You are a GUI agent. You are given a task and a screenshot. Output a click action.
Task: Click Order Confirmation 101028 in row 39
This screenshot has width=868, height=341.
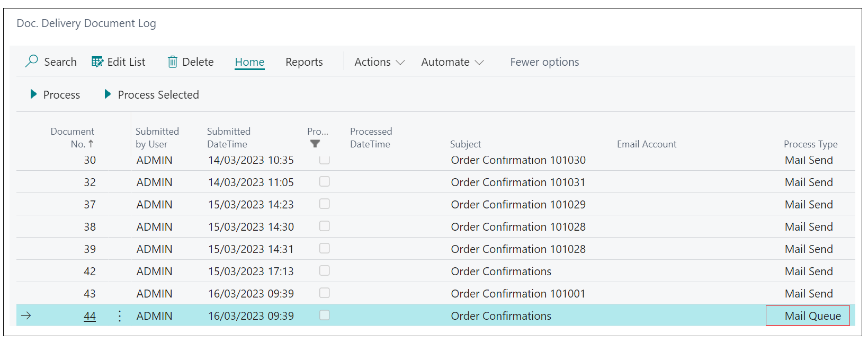point(518,249)
